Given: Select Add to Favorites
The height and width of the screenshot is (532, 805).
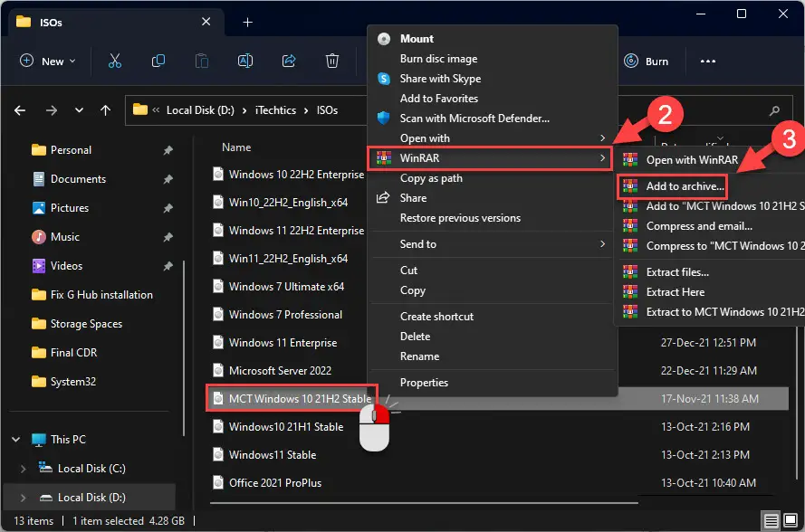Looking at the screenshot, I should click(493, 99).
